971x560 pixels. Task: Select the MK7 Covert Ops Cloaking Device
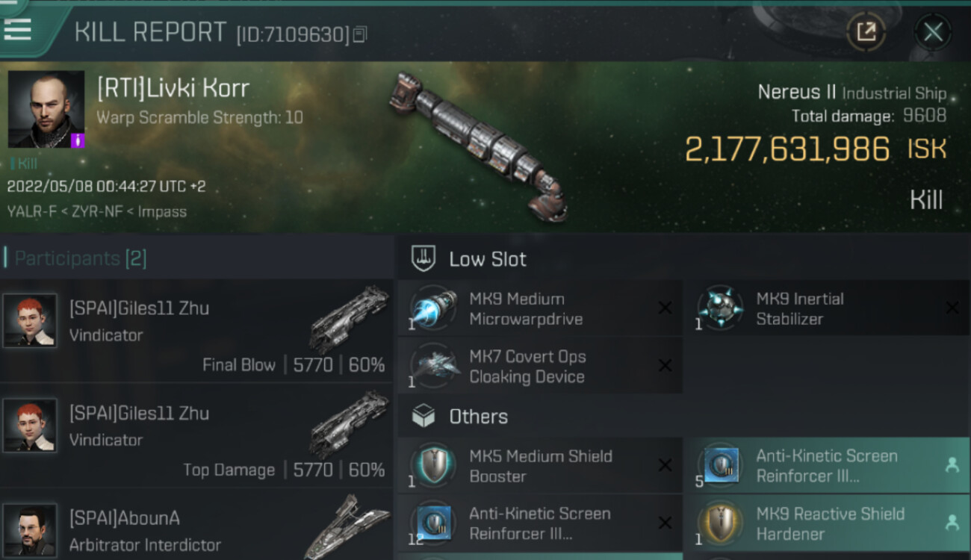[x=539, y=366]
